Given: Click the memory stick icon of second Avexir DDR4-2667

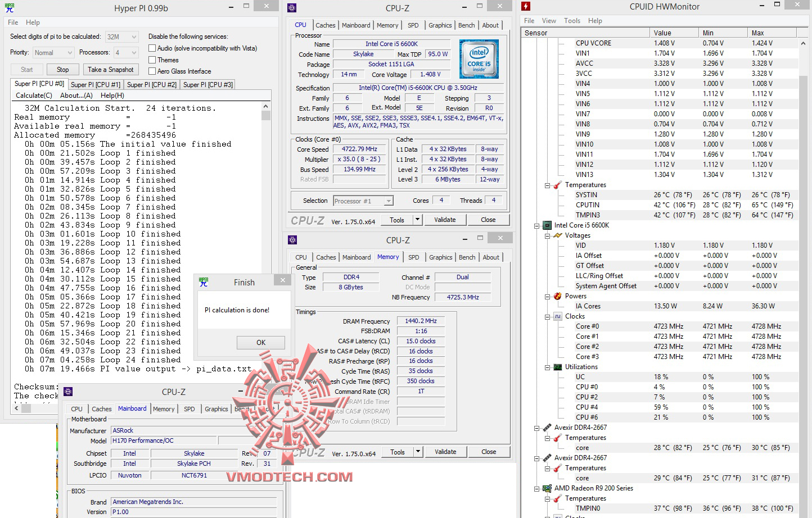Looking at the screenshot, I should (x=547, y=458).
